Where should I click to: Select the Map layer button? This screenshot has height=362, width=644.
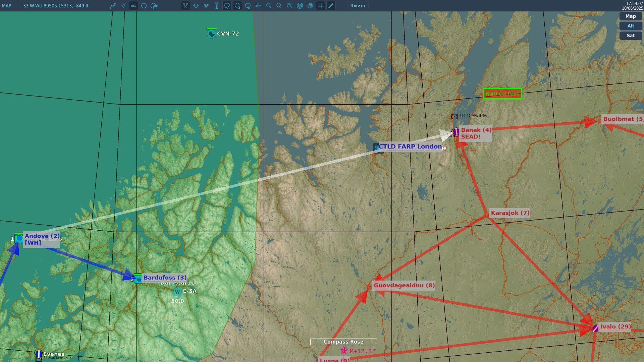[631, 16]
